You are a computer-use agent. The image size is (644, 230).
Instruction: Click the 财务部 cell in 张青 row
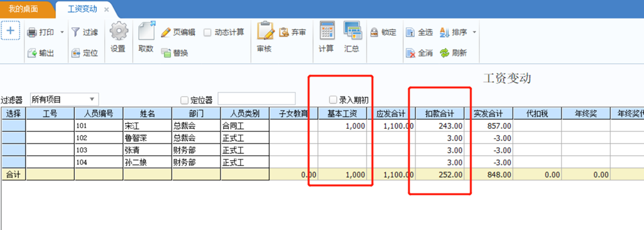click(x=196, y=150)
